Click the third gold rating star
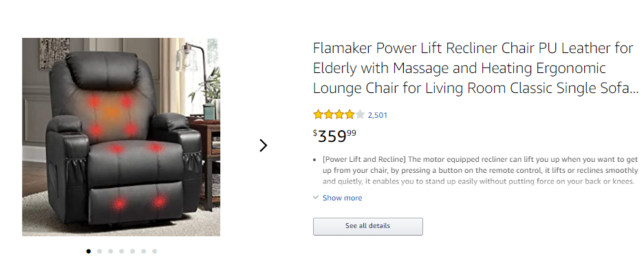The image size is (644, 259). (x=339, y=115)
